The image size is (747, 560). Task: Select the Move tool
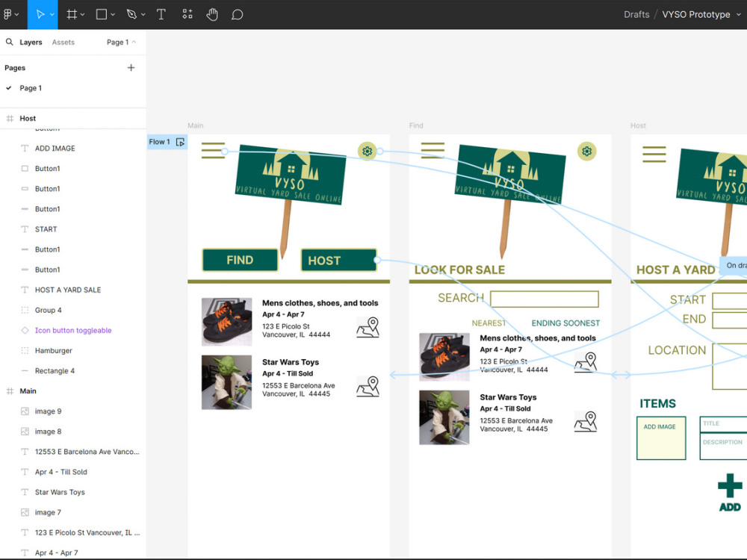pyautogui.click(x=40, y=14)
